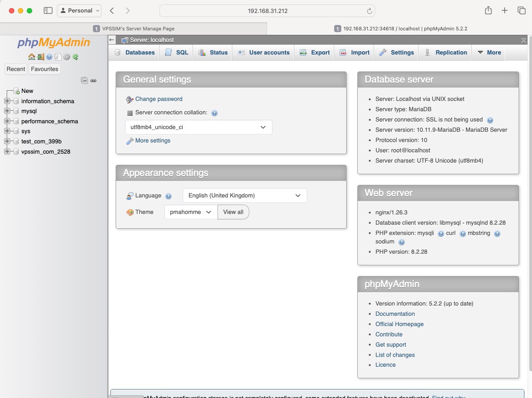Viewport: 532px width, 398px height.
Task: Click the Recent button
Action: tap(16, 69)
